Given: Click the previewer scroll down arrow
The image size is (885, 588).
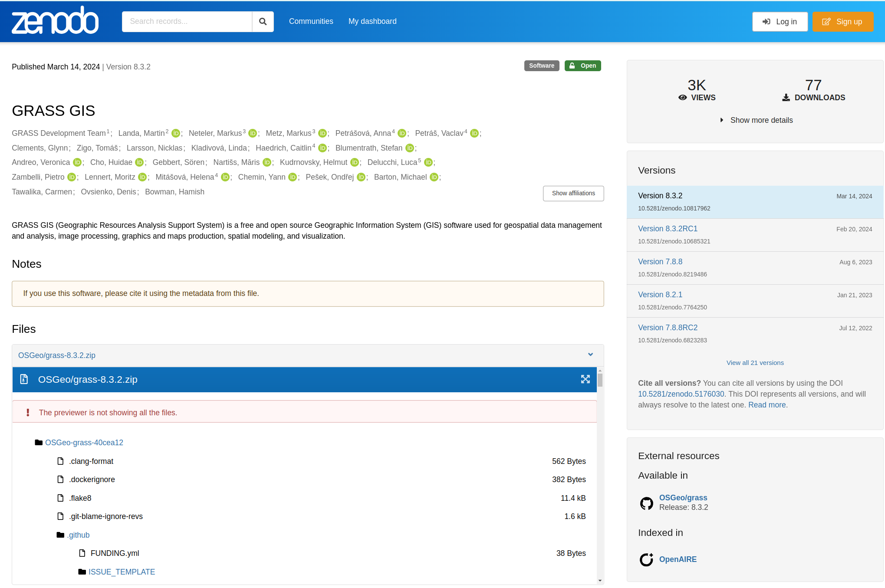Looking at the screenshot, I should pos(600,581).
